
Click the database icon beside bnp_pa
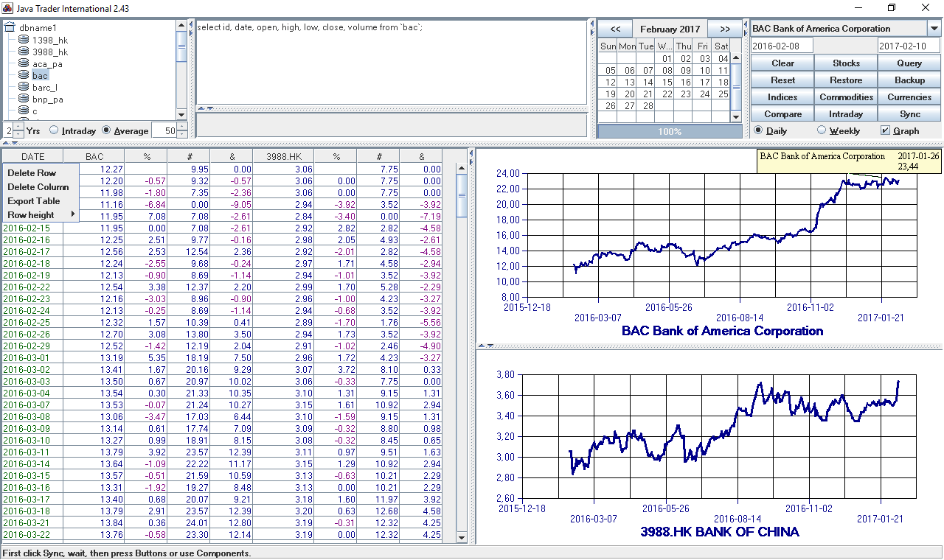[x=24, y=99]
